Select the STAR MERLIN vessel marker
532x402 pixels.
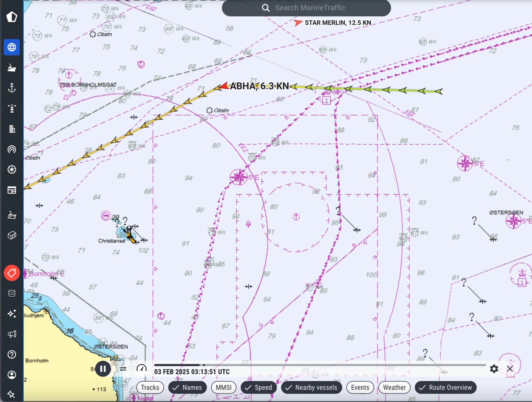pos(298,23)
